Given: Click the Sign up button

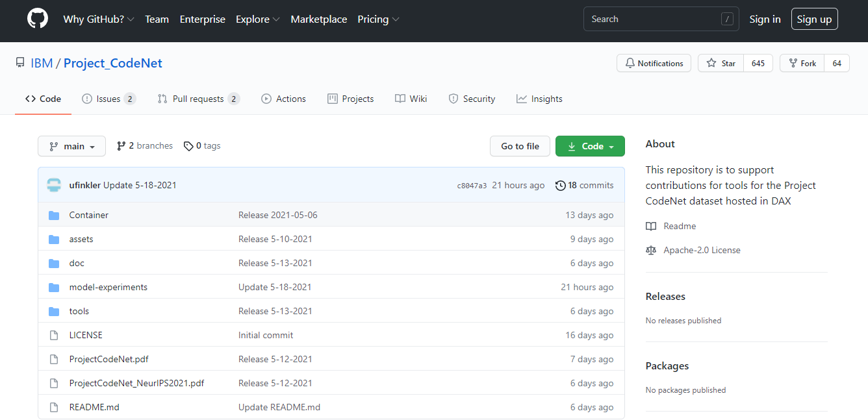Looking at the screenshot, I should click(814, 18).
